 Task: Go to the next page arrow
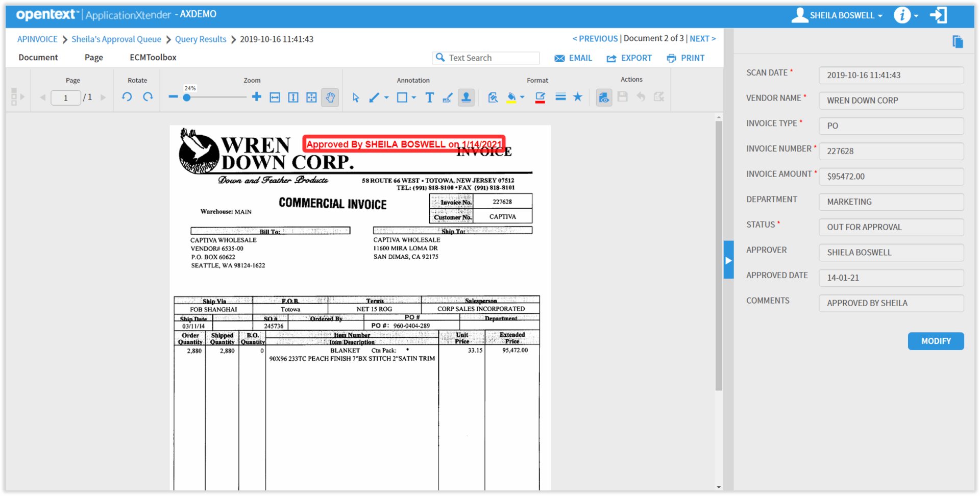coord(103,97)
